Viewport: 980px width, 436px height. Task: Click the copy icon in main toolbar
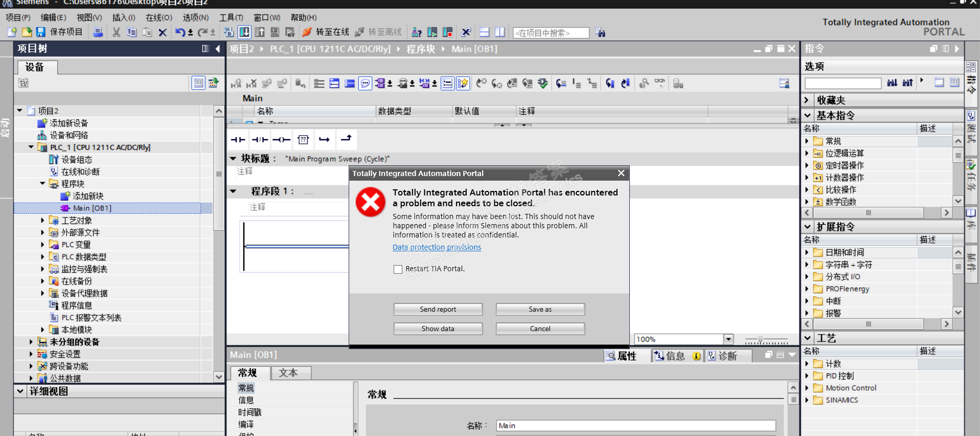click(131, 32)
